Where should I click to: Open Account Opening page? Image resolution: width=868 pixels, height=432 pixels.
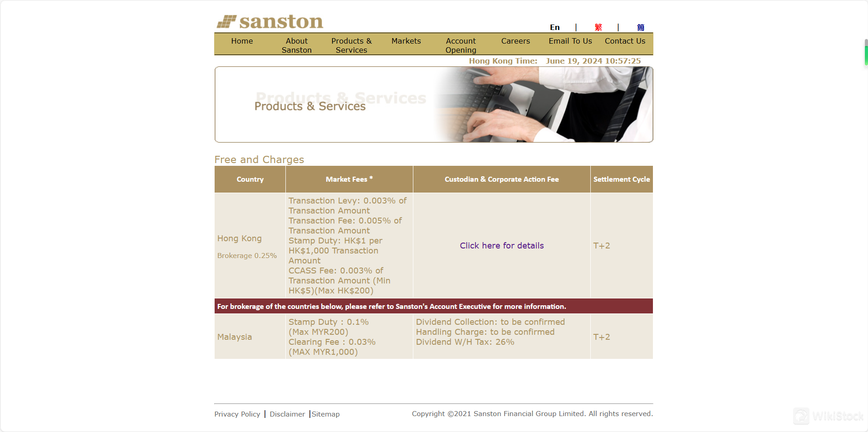click(461, 45)
